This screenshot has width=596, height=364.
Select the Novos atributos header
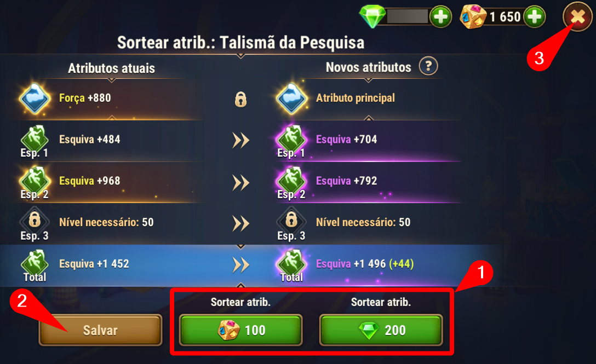pyautogui.click(x=368, y=67)
